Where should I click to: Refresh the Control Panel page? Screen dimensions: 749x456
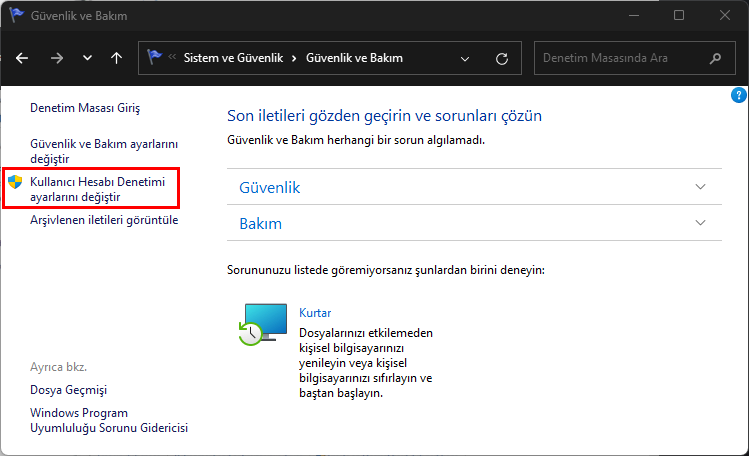tap(502, 59)
